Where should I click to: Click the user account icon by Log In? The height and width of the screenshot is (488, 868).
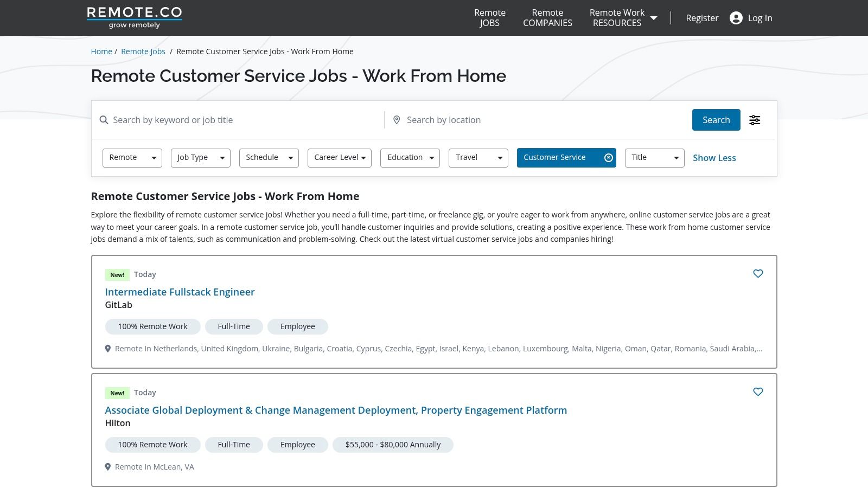(736, 18)
